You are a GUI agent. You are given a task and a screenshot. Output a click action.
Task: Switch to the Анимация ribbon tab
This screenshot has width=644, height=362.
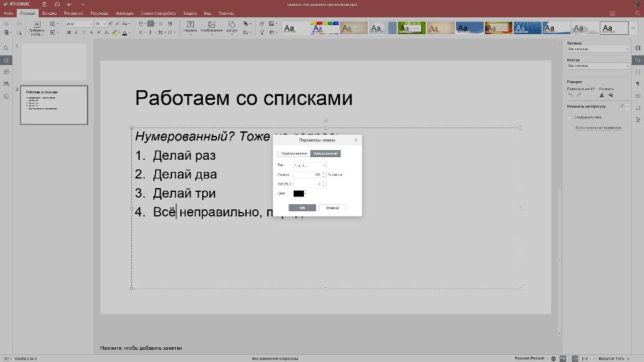click(124, 13)
